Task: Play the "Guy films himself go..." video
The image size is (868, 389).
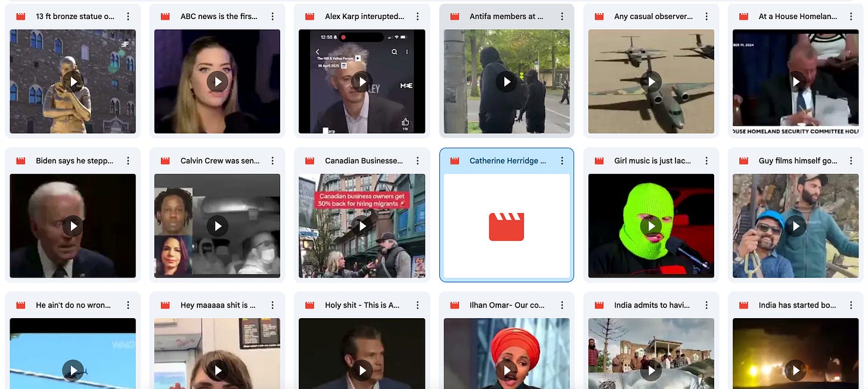Action: [796, 226]
